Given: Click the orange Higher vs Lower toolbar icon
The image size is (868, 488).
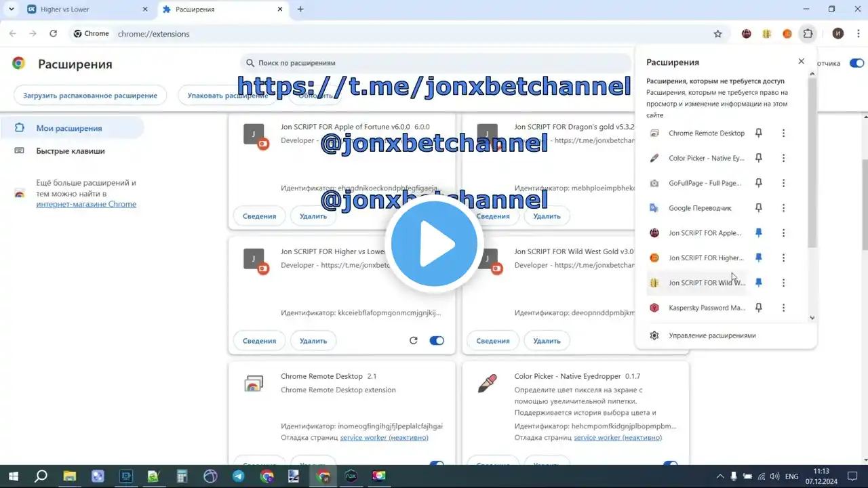Looking at the screenshot, I should [787, 33].
